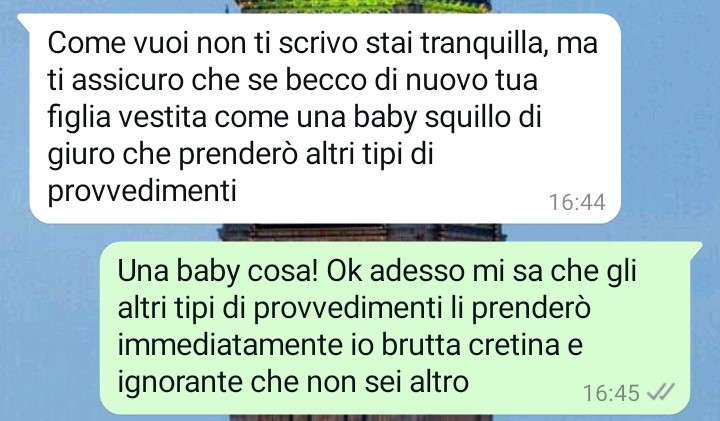
Task: Tap the 16:45 timestamp on sent message
Action: pyautogui.click(x=611, y=393)
